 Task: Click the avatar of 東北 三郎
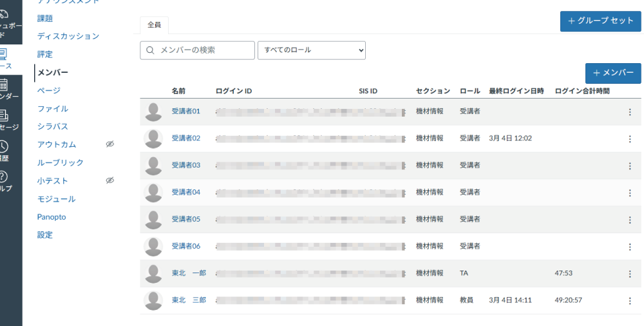coord(153,301)
